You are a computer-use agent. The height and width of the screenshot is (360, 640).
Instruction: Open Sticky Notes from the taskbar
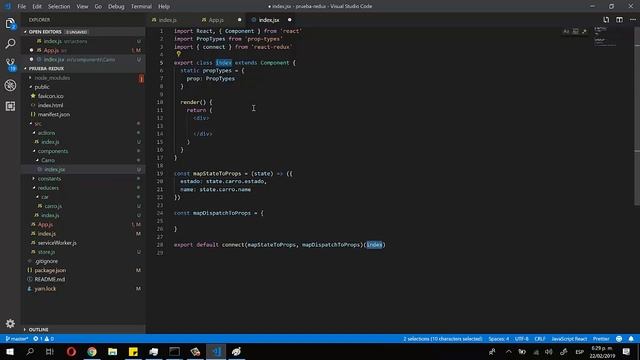click(133, 351)
